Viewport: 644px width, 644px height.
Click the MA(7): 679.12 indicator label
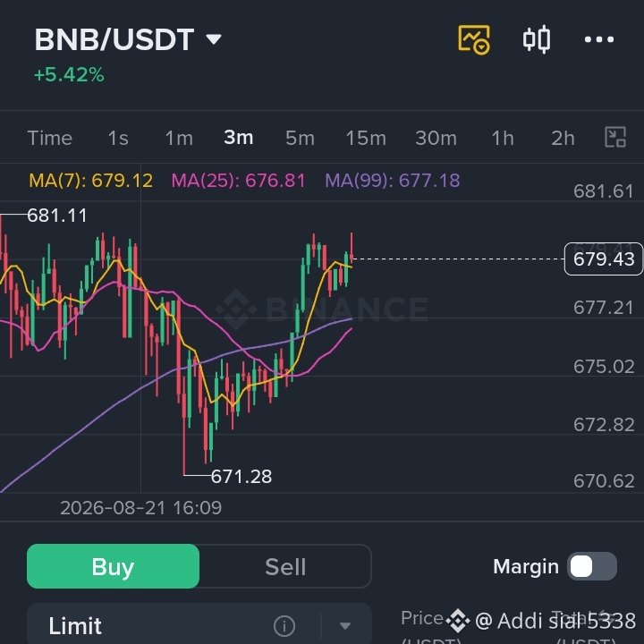click(90, 181)
